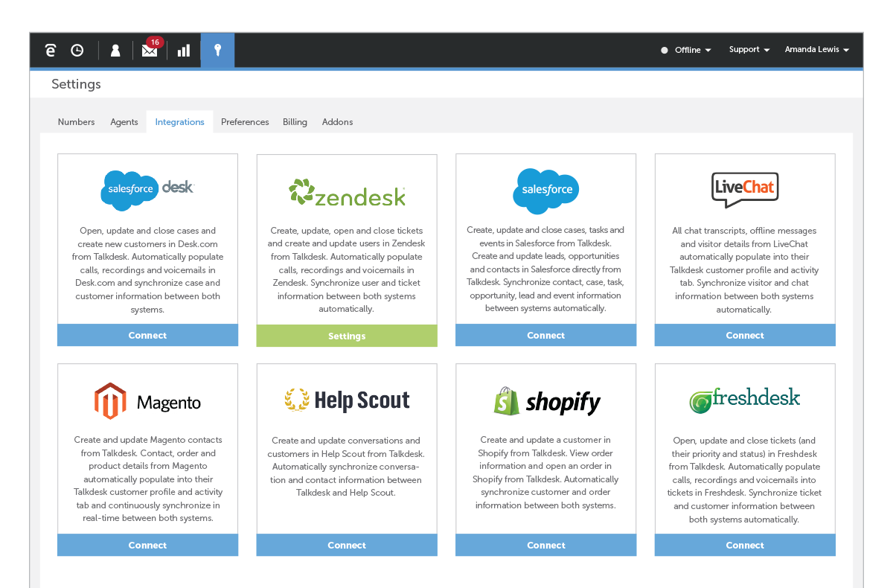
Task: Click the Freshdesk description text
Action: [745, 480]
